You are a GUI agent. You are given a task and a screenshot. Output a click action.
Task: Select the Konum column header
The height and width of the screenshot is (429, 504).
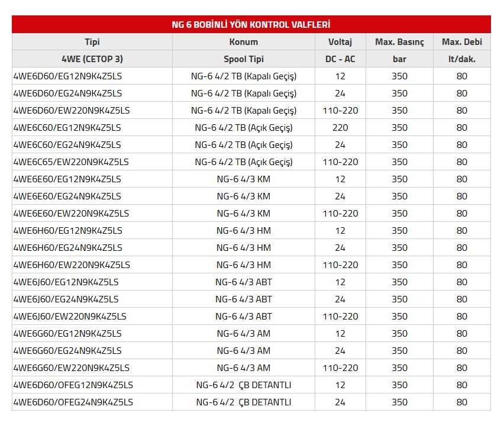pyautogui.click(x=243, y=42)
